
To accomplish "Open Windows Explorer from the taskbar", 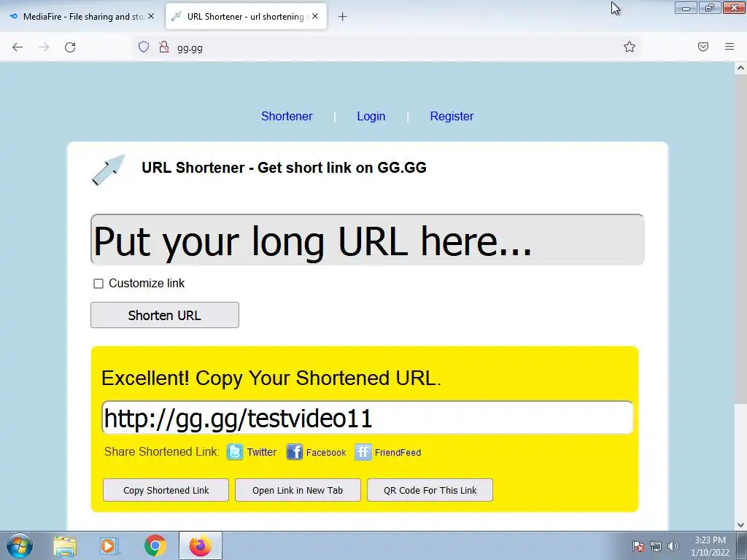I will (65, 545).
